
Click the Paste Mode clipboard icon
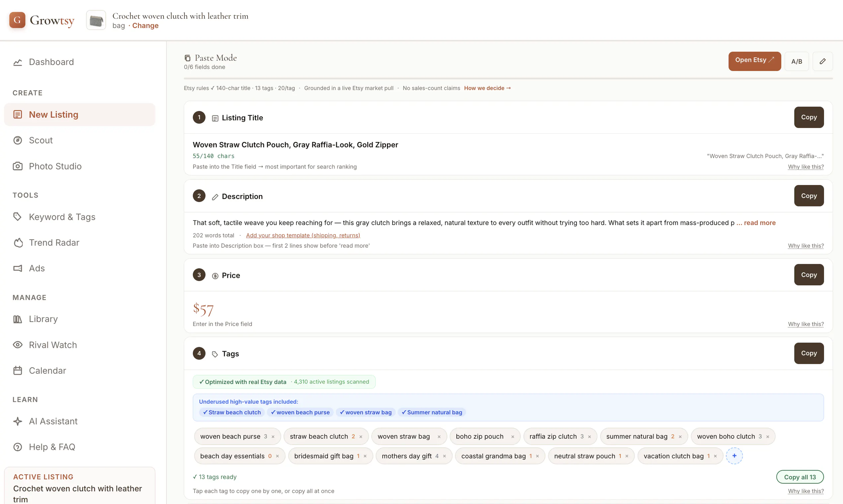tap(187, 58)
